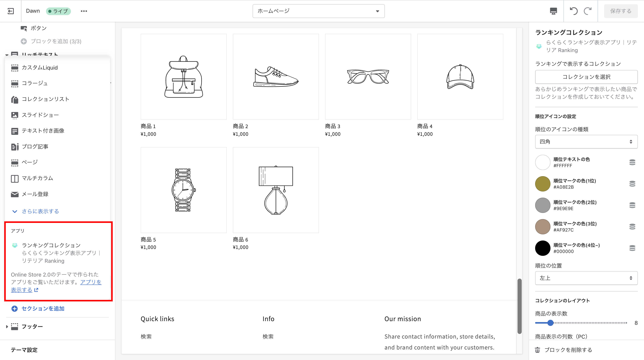Click the redo arrow icon
Viewport: 644px width, 360px height.
coord(587,11)
